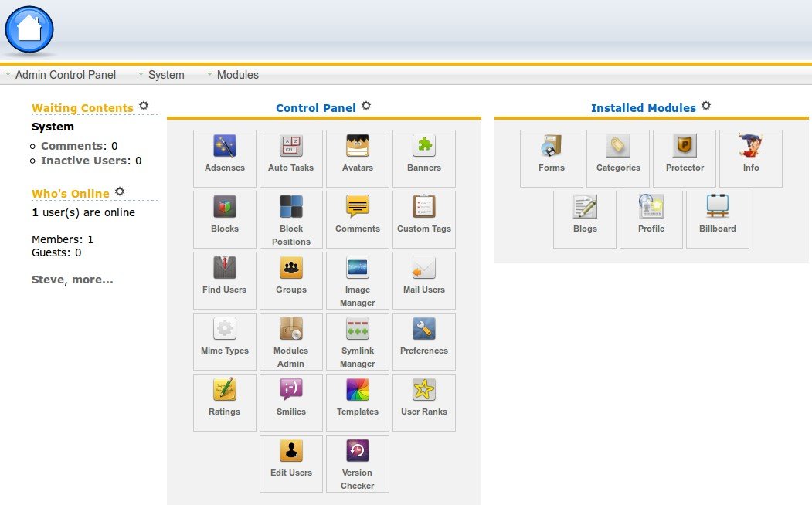
Task: Click the 'Guests: 0' text
Action: coord(56,252)
